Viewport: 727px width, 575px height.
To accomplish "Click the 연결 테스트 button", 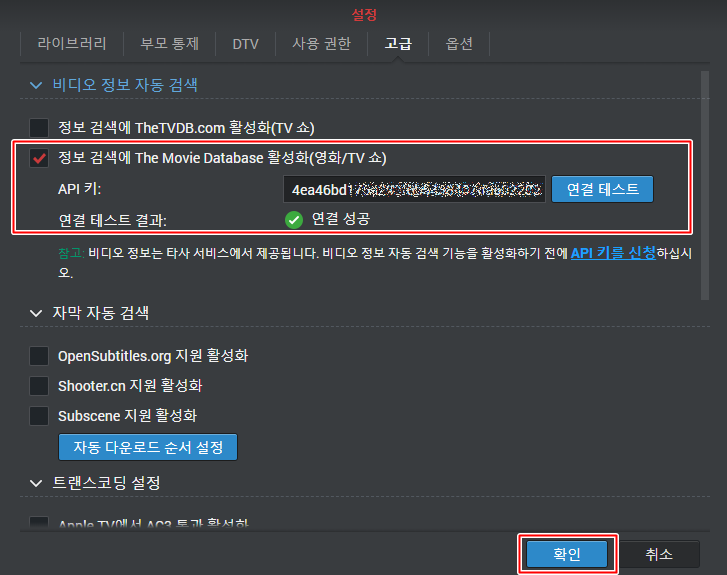I will click(x=602, y=189).
